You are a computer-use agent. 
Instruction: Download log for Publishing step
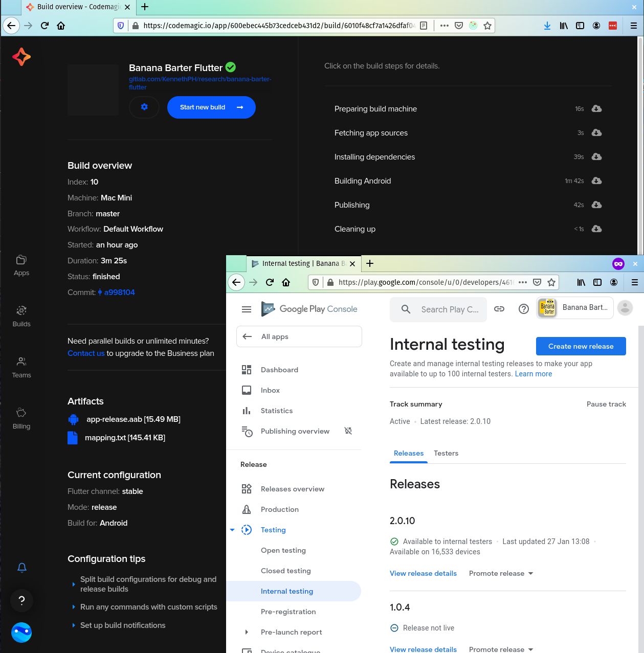point(596,205)
